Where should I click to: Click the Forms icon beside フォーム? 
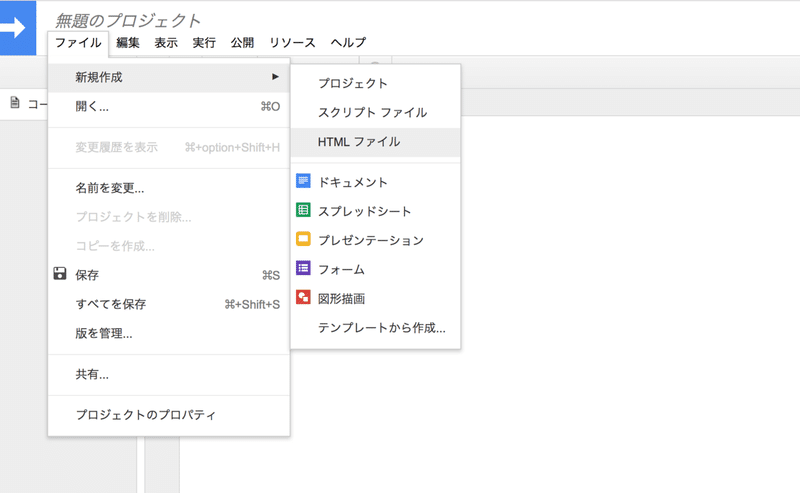(x=303, y=268)
